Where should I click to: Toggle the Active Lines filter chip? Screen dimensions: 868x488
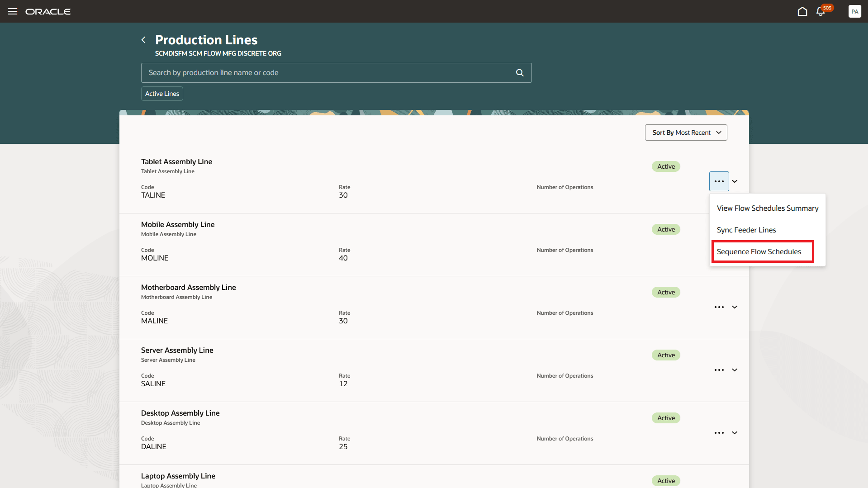161,93
